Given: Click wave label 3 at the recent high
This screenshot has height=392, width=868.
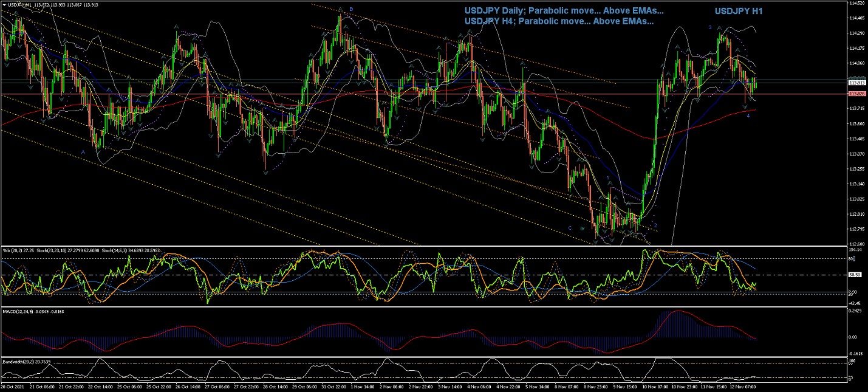Looking at the screenshot, I should [x=710, y=27].
